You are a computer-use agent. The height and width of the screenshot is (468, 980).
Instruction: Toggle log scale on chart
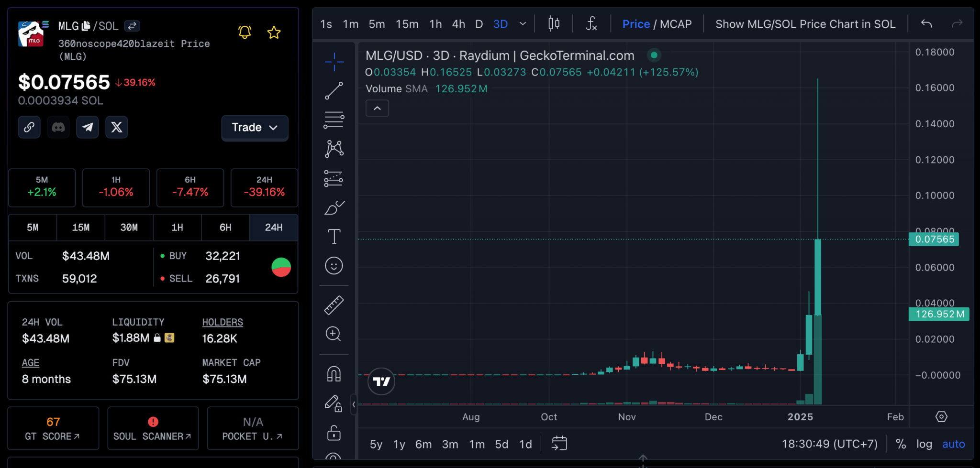coord(924,444)
